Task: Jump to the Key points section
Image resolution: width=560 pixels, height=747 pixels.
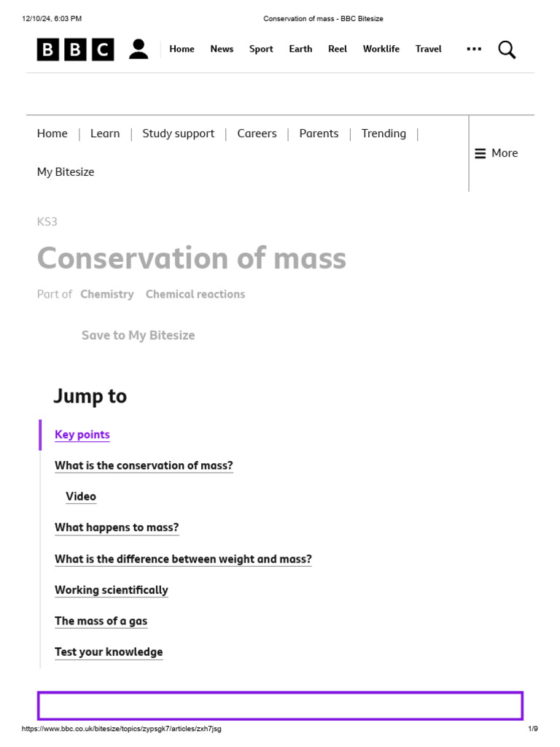Action: coord(82,435)
